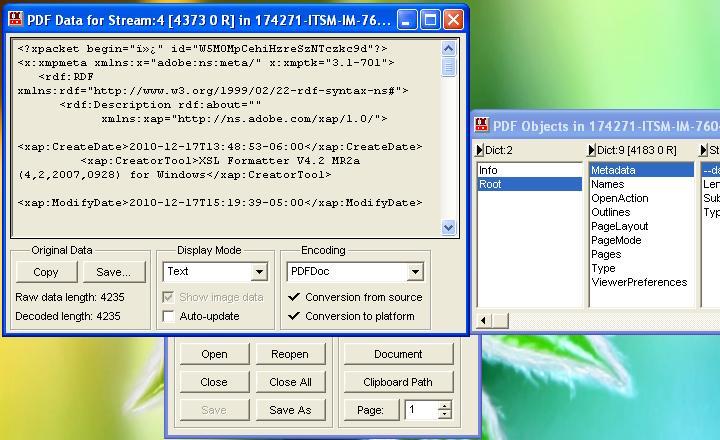Screen dimensions: 720x440
Task: Click the Save As button
Action: point(290,410)
